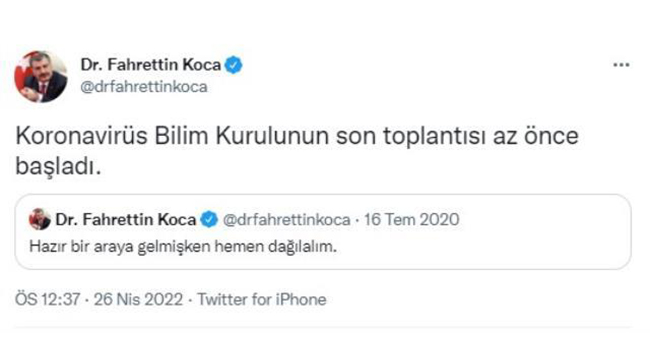The height and width of the screenshot is (360, 650).
Task: Open the three-dot more options menu
Action: coord(621,65)
